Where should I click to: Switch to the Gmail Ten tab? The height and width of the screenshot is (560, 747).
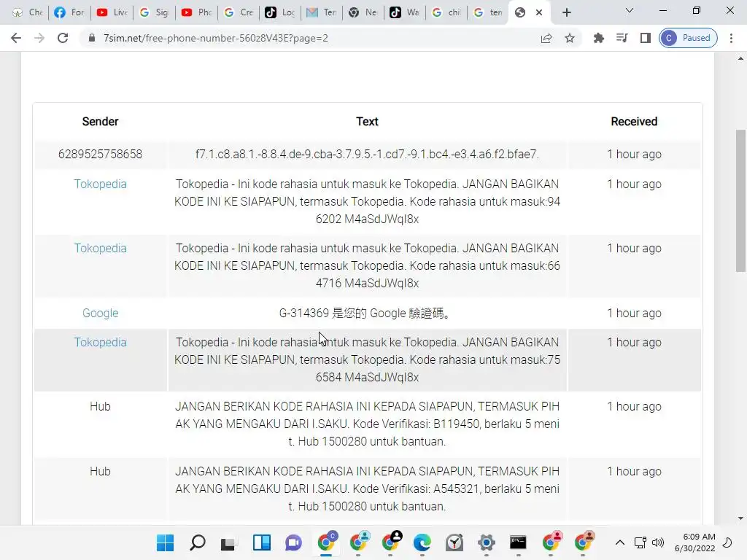click(322, 12)
